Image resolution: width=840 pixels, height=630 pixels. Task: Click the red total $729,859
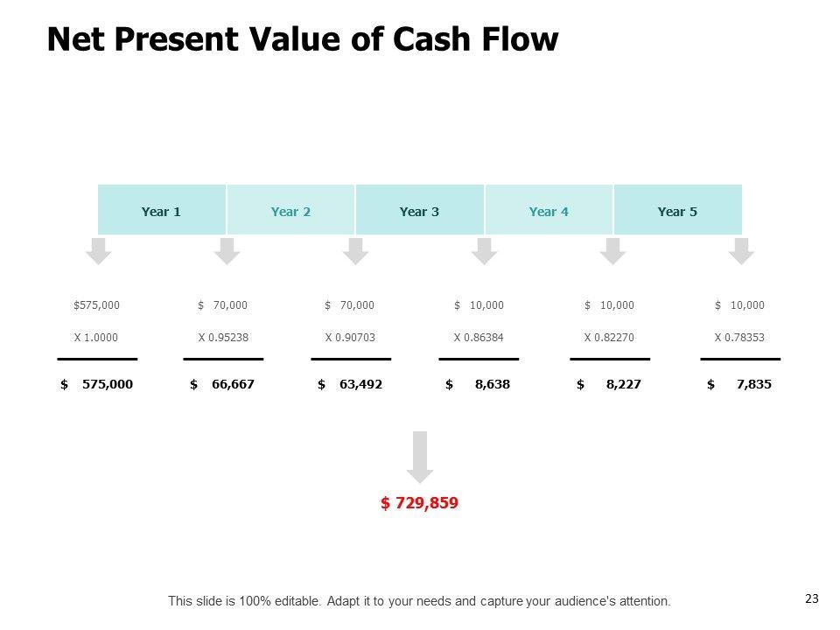(x=420, y=503)
